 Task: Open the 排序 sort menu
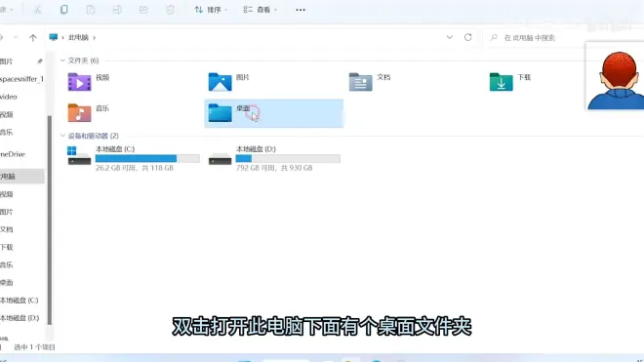(x=211, y=10)
